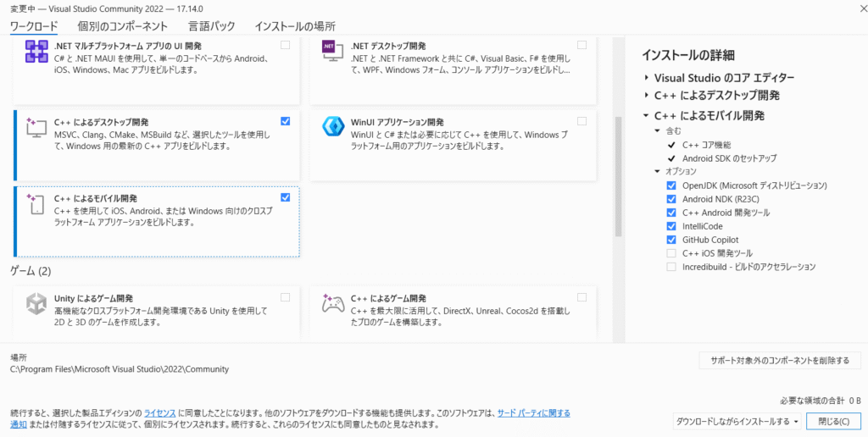868x437 pixels.
Task: Enable the C++ iOS 開発ツール option
Action: [x=671, y=253]
